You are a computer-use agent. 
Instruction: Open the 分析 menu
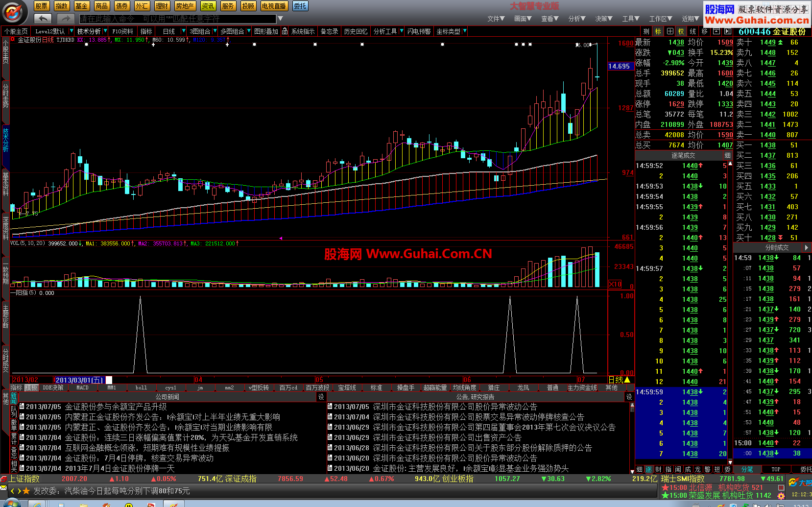tap(577, 19)
